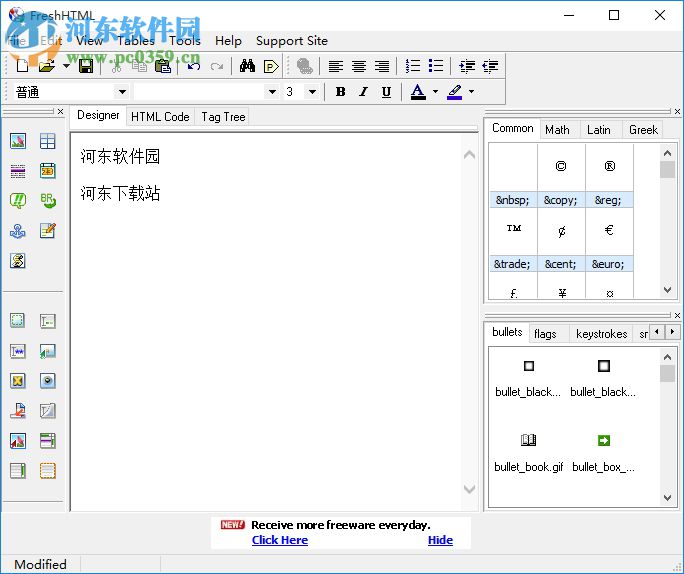Screen dimensions: 684x574
Task: Click the Insert Table icon in sidebar
Action: click(x=47, y=141)
